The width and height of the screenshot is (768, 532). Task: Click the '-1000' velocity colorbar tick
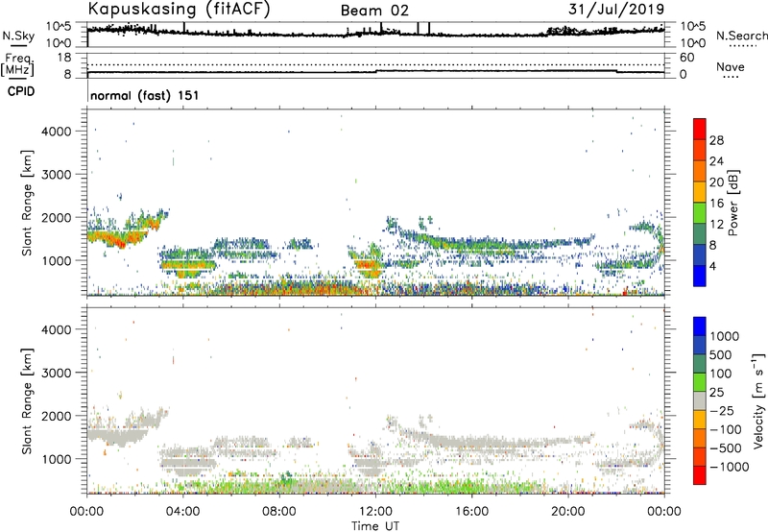[x=729, y=467]
